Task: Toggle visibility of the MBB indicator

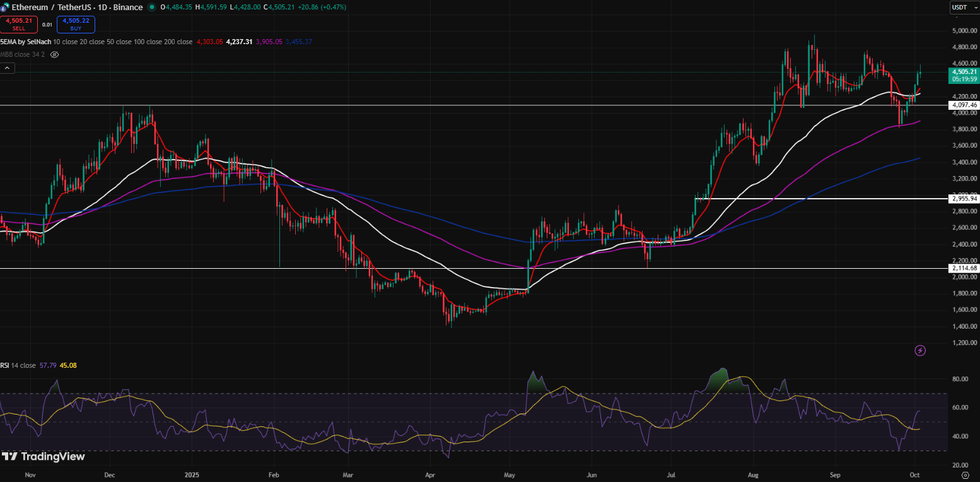Action: pos(54,54)
